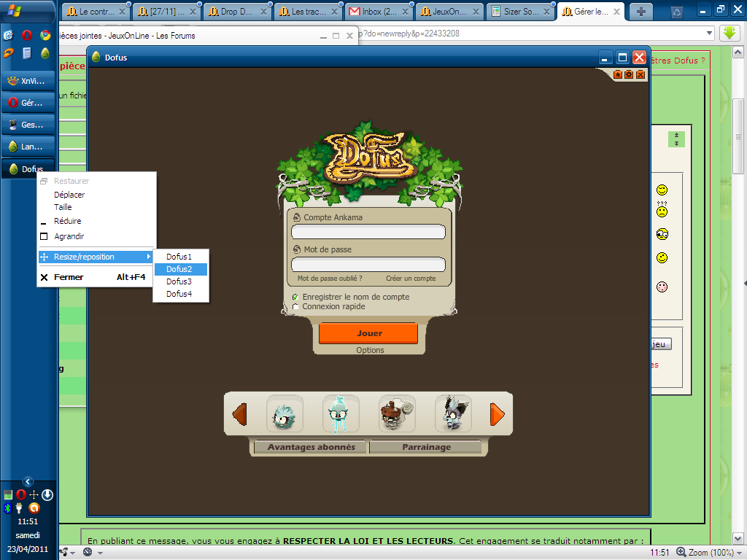Open the 'Lan...' taskbar button
The height and width of the screenshot is (560, 747).
(28, 147)
